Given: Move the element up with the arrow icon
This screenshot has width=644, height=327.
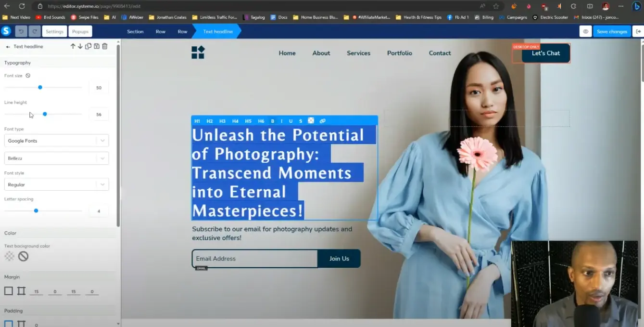Looking at the screenshot, I should (73, 46).
